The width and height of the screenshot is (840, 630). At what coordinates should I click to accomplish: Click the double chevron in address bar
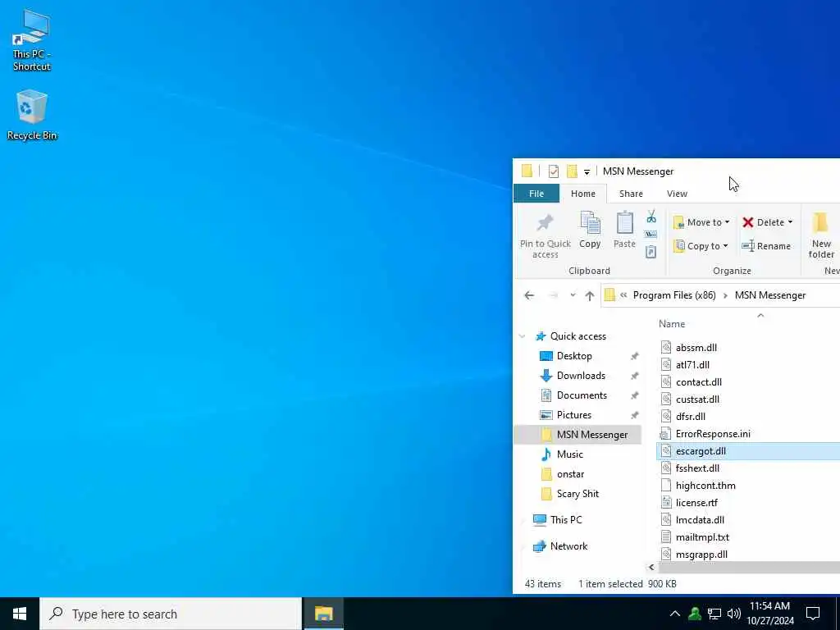tap(623, 294)
